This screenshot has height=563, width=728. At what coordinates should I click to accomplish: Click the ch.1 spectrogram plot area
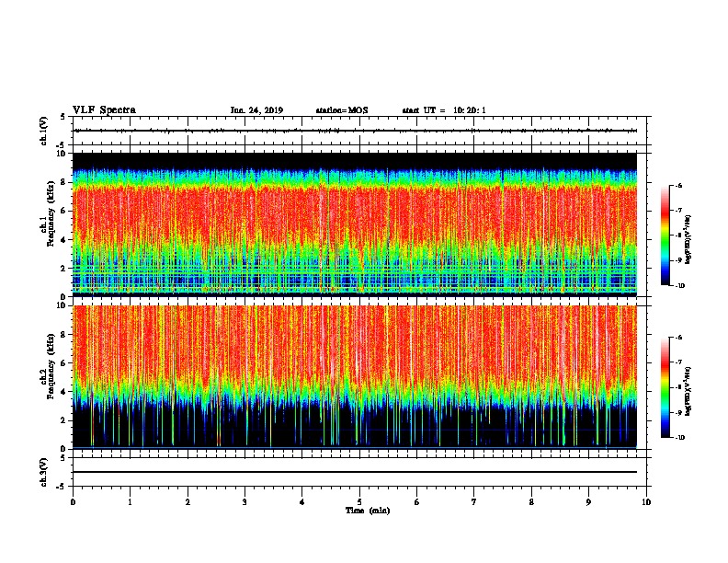pyautogui.click(x=355, y=224)
